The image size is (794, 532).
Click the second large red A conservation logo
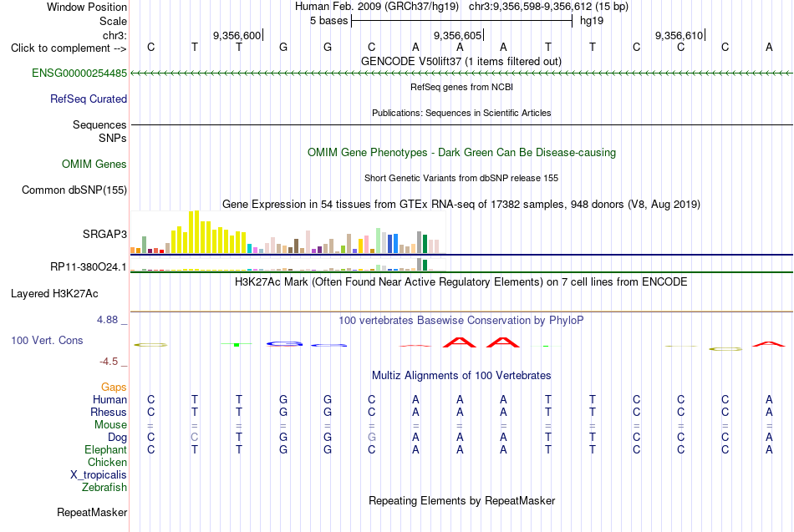(503, 342)
